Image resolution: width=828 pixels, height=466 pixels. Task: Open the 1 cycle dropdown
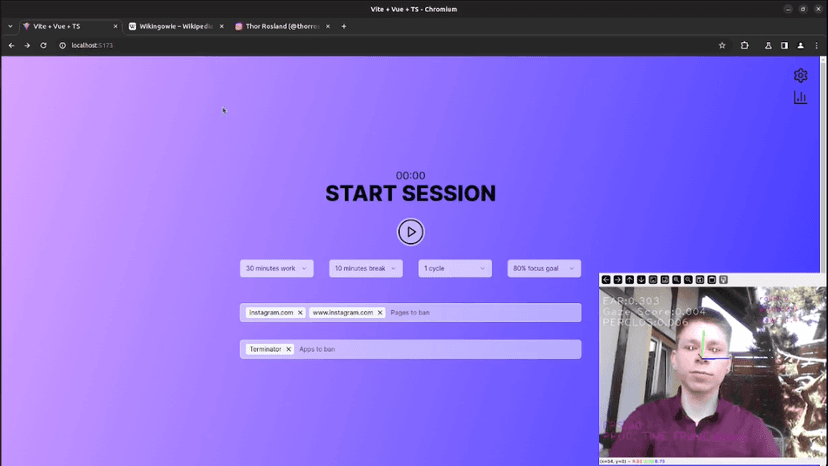(455, 268)
